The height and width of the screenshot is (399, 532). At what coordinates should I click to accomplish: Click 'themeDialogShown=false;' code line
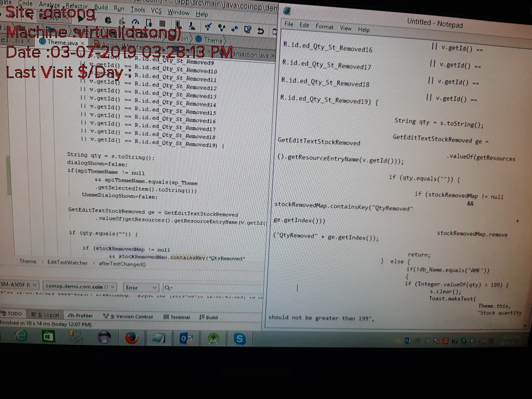click(x=119, y=196)
